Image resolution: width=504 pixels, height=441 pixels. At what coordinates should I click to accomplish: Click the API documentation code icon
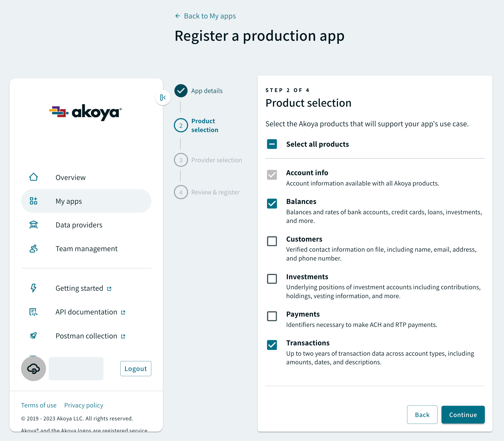(34, 312)
